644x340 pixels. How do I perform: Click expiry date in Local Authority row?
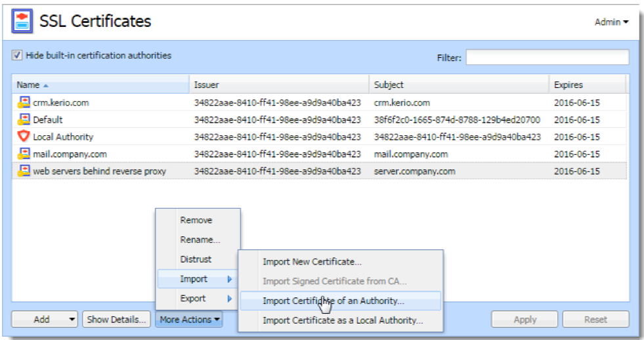coord(576,137)
